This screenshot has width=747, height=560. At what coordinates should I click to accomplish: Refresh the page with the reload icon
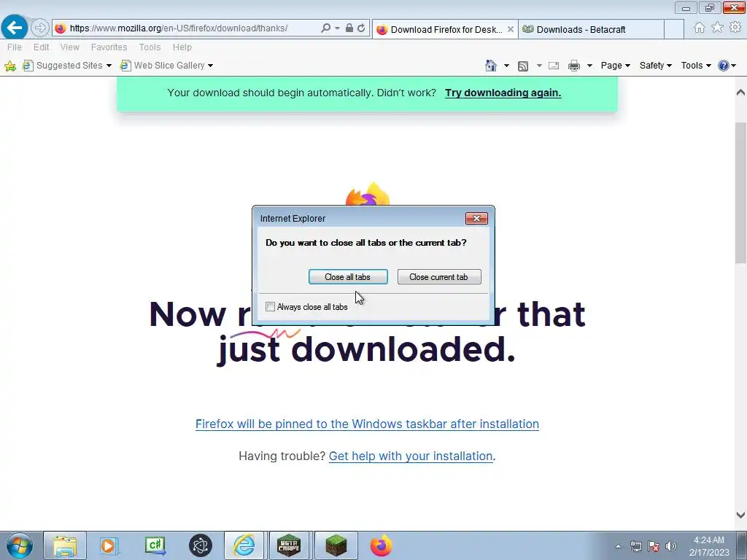click(361, 28)
